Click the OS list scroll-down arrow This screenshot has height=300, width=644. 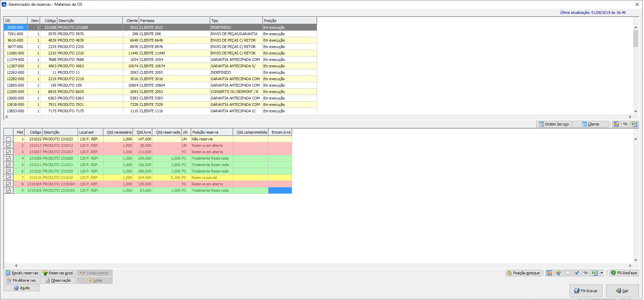636,111
